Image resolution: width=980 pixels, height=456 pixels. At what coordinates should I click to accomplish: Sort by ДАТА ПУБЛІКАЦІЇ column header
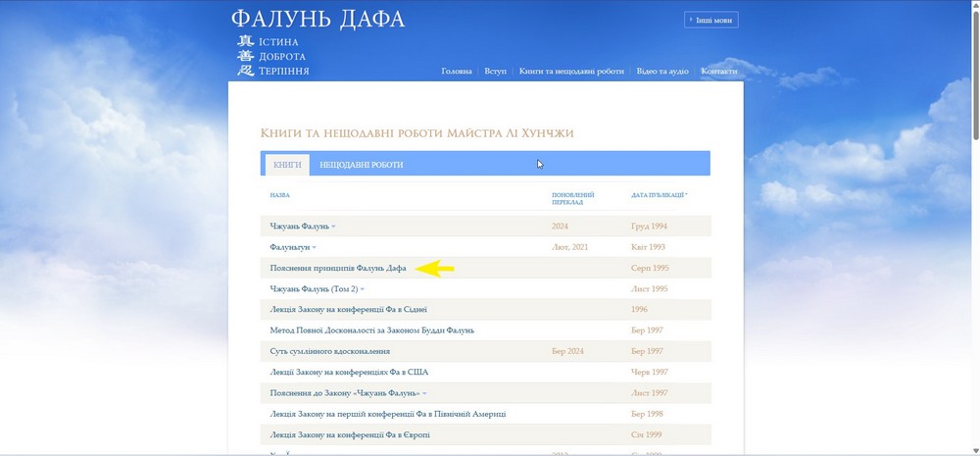(660, 195)
